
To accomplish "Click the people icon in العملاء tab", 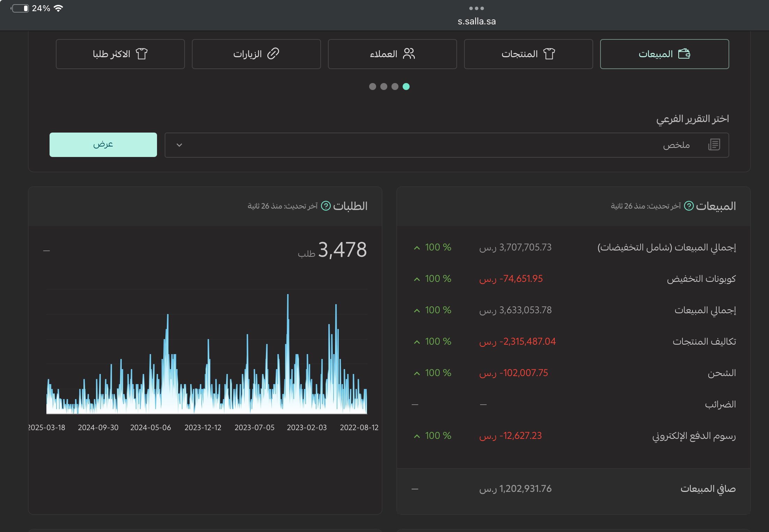I will (409, 54).
